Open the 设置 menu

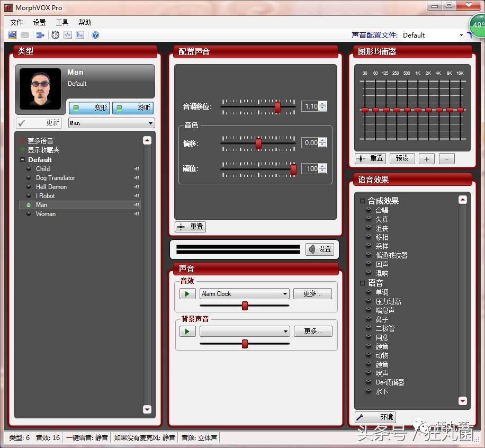click(39, 22)
